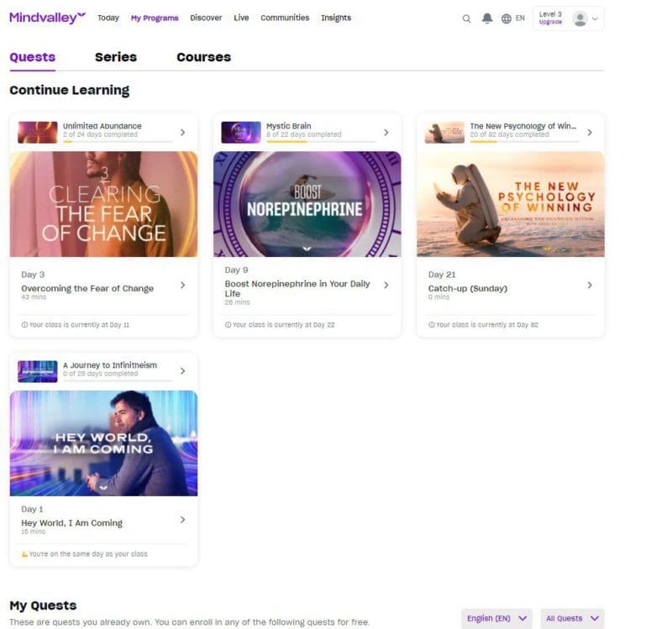
Task: Switch to the Courses tab
Action: point(204,57)
